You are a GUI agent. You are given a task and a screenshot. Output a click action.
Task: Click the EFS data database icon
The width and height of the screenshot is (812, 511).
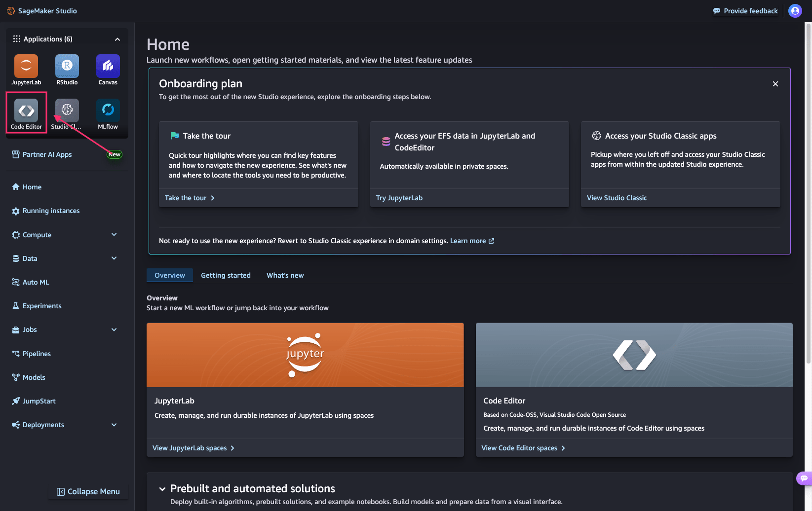point(386,142)
